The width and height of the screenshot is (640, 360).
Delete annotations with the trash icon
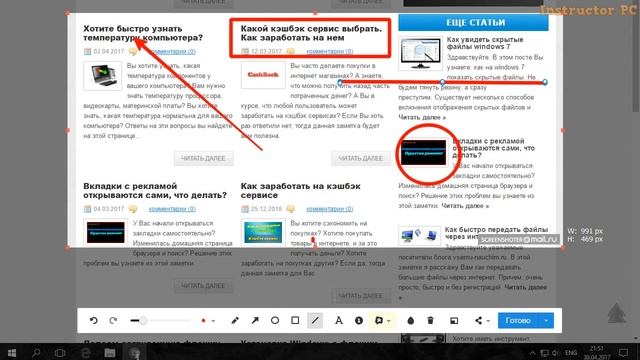pos(430,320)
